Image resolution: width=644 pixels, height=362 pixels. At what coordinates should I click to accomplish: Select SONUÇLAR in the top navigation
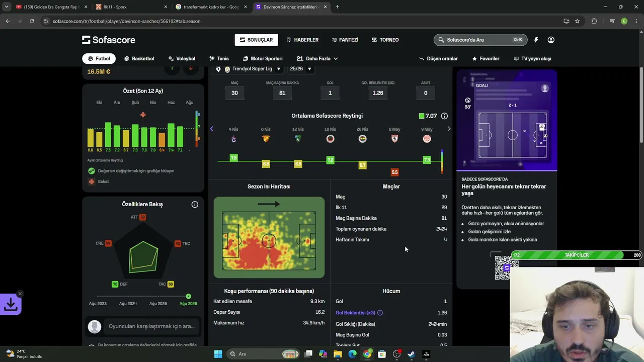[256, 40]
